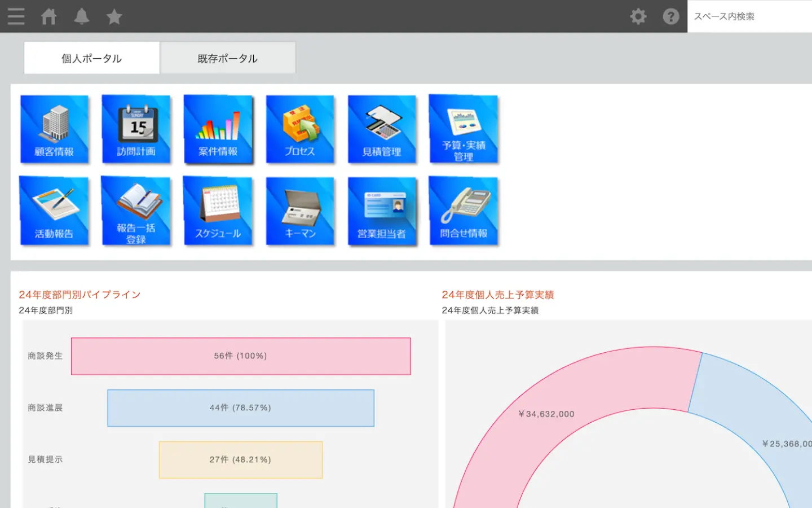Open notifications bell icon

82,16
